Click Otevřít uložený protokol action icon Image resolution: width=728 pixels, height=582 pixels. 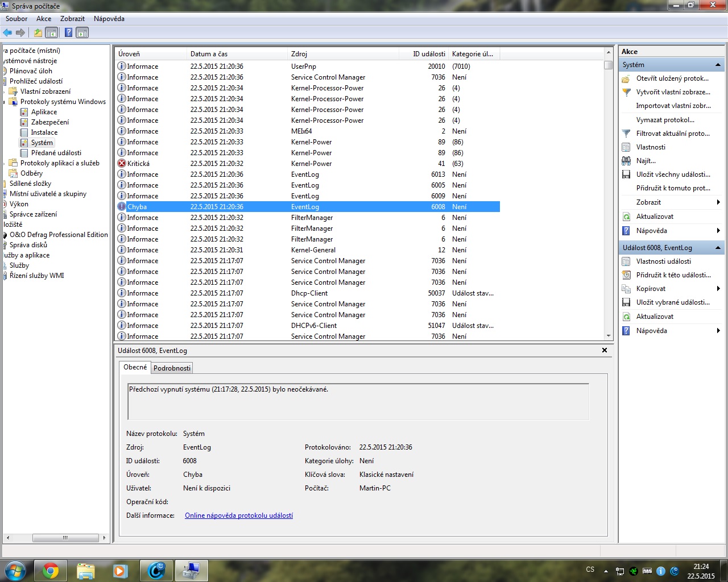pos(626,78)
